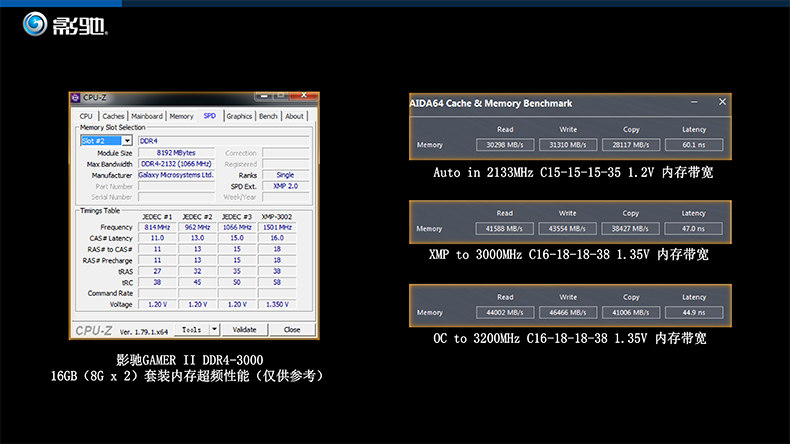Click the 16.0 CAS# Latency XMP value

pos(277,238)
